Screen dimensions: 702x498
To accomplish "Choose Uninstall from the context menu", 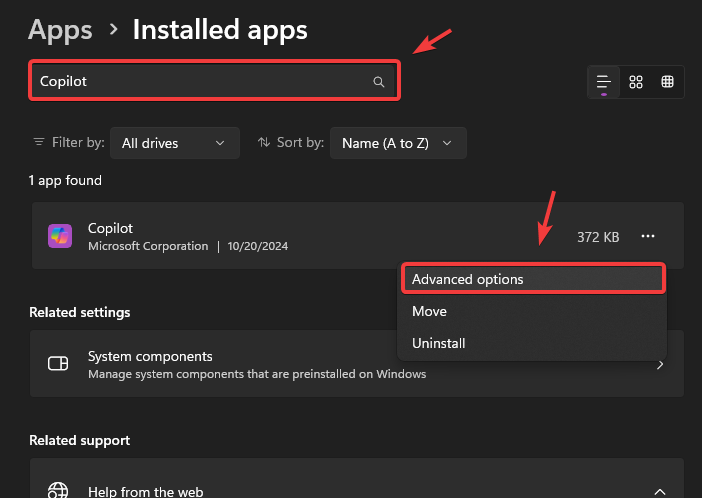I will pos(439,343).
